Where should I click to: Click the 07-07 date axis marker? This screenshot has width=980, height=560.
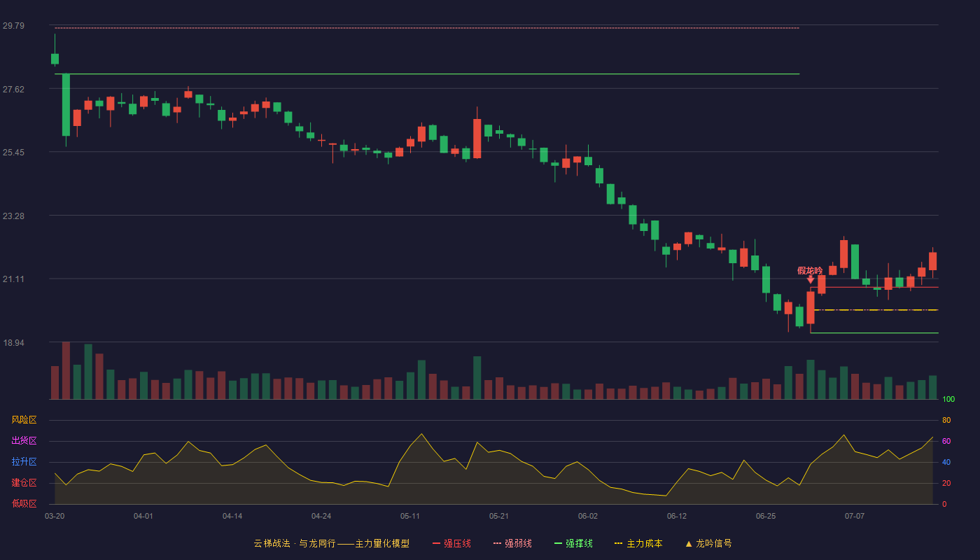pyautogui.click(x=854, y=516)
